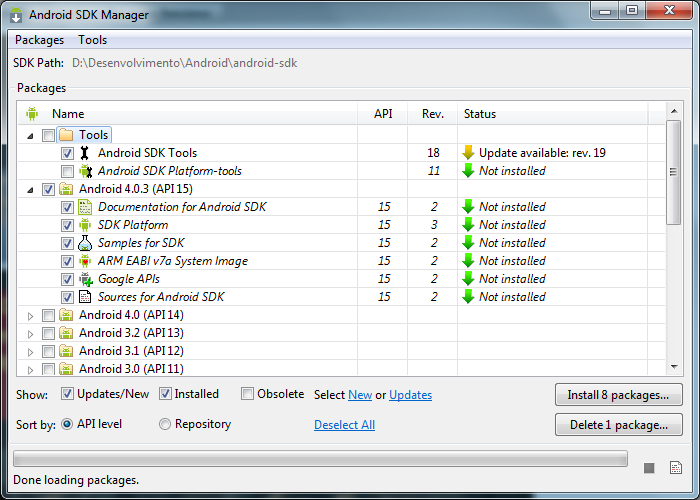Click the SDK Manager title bar app icon
The height and width of the screenshot is (500, 700).
click(x=16, y=15)
